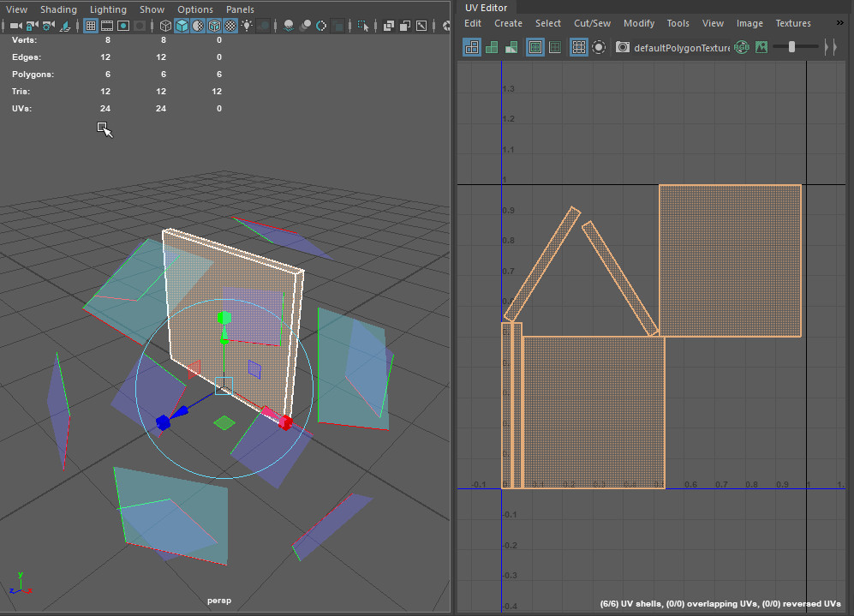
Task: Click the blue Z-axis manipulator handle
Action: tap(163, 422)
